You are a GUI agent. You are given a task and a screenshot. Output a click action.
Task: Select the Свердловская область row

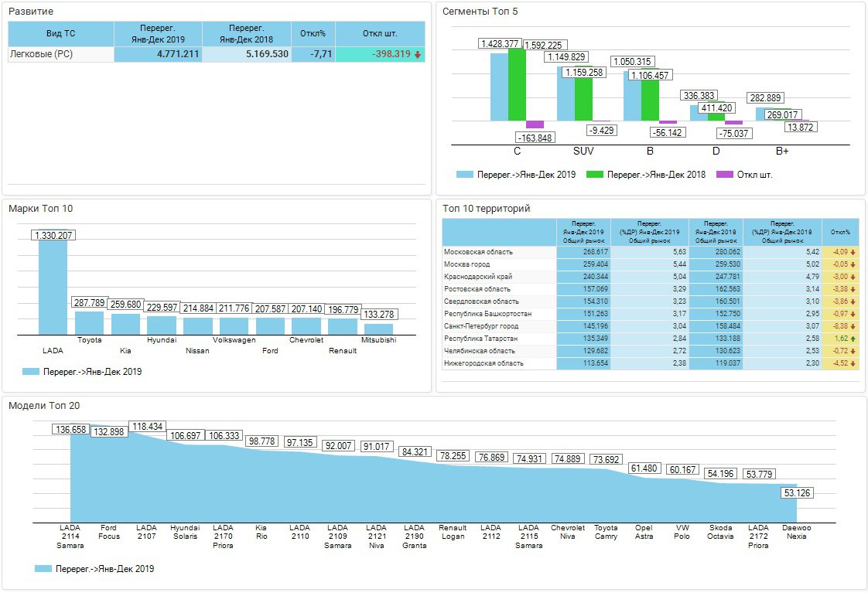(651, 301)
